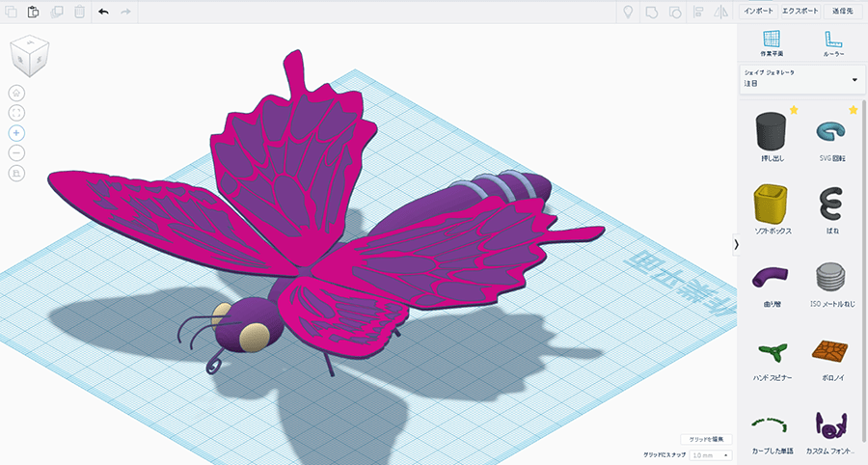
Task: Click the Group shapes icon
Action: (652, 13)
